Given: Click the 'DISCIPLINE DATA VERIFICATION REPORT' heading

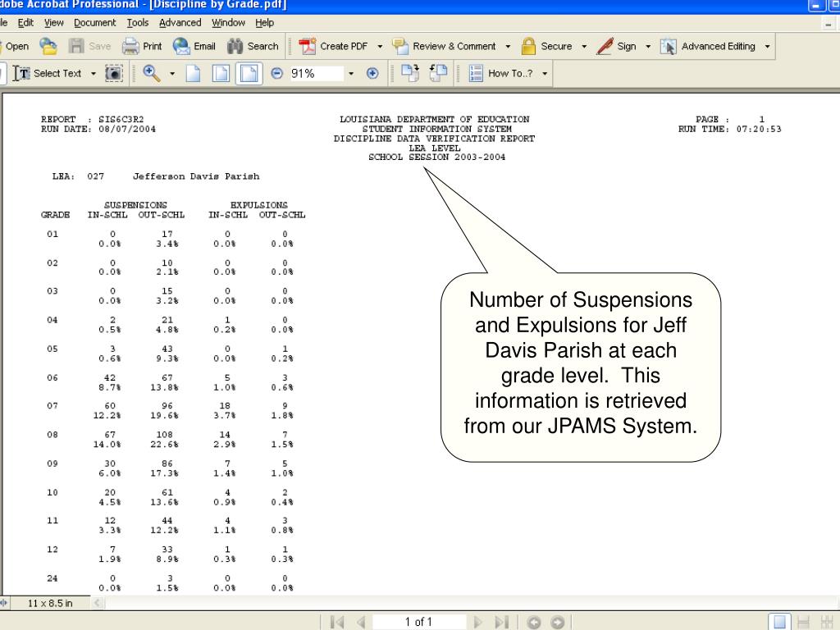Looking at the screenshot, I should click(x=434, y=138).
